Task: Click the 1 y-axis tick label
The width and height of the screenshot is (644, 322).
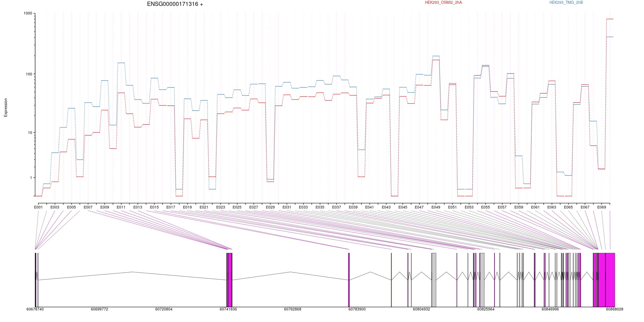Action: coord(31,178)
